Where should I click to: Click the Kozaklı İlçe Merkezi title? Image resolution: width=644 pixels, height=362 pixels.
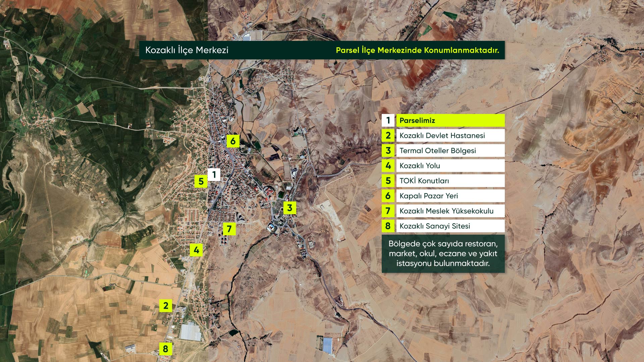187,50
